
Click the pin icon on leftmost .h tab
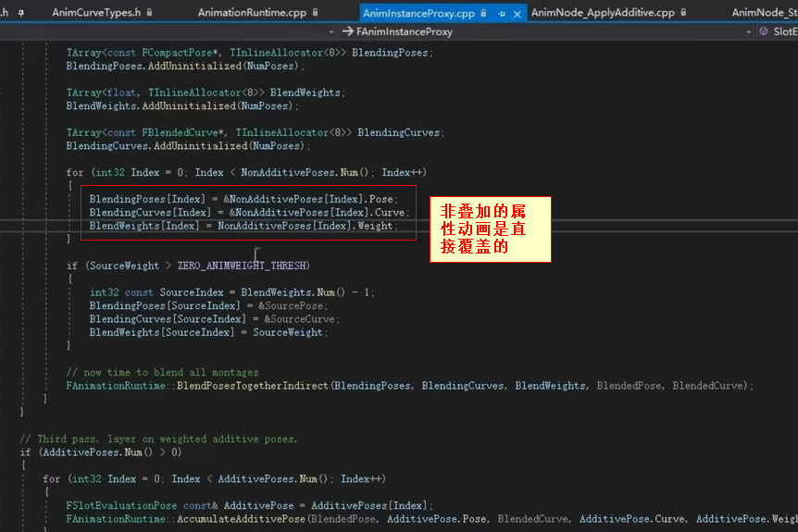[19, 13]
